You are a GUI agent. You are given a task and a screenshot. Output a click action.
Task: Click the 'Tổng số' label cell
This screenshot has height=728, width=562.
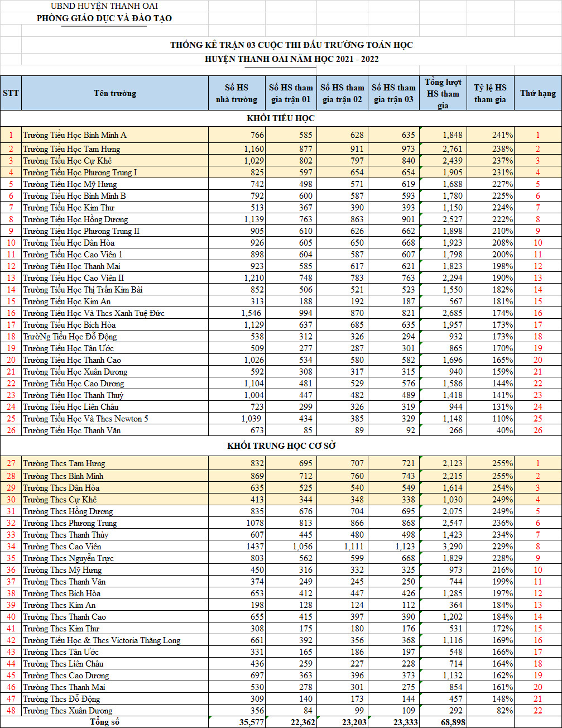coord(104,722)
